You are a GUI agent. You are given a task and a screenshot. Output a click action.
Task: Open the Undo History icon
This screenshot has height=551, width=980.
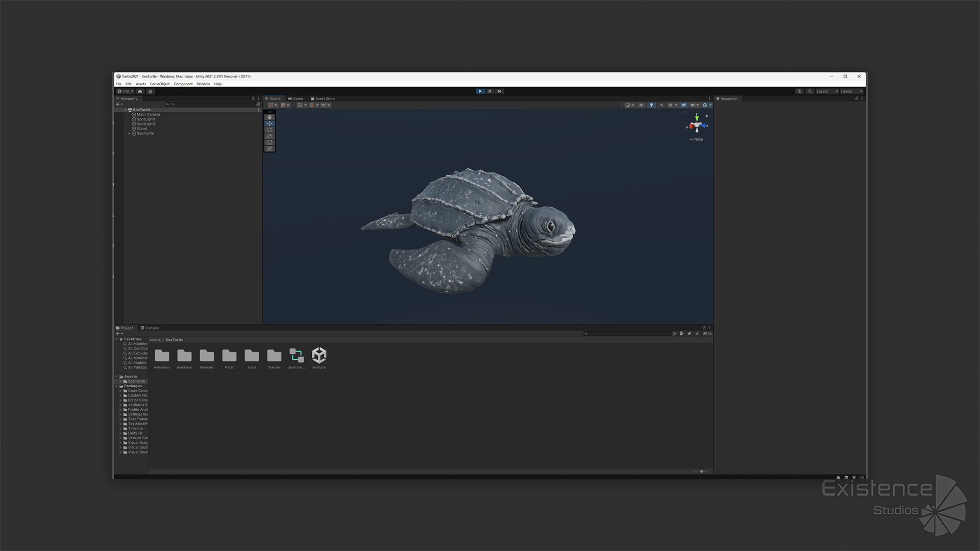(799, 91)
